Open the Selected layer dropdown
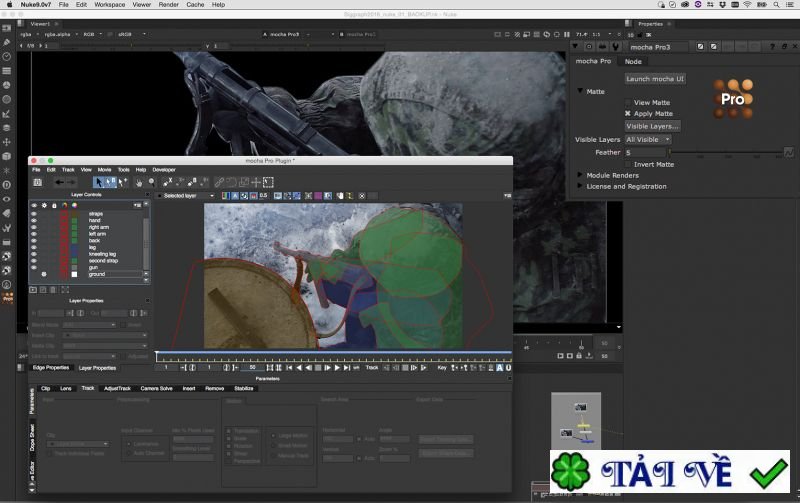Image resolution: width=800 pixels, height=503 pixels. [182, 195]
